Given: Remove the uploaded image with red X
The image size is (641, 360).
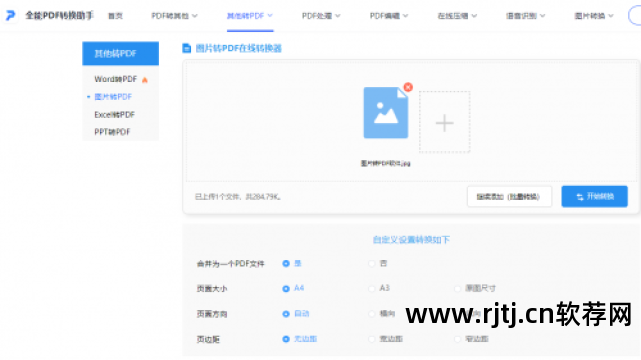Looking at the screenshot, I should click(x=408, y=87).
